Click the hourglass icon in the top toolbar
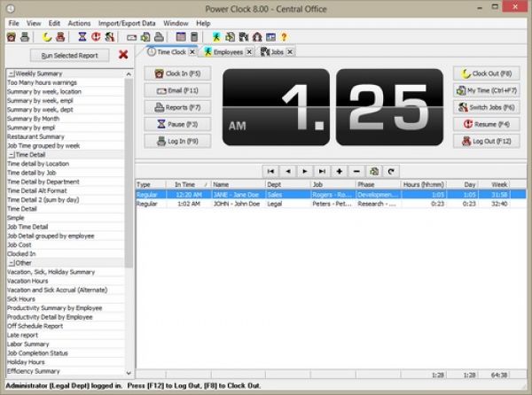532x395 pixels. (82, 37)
